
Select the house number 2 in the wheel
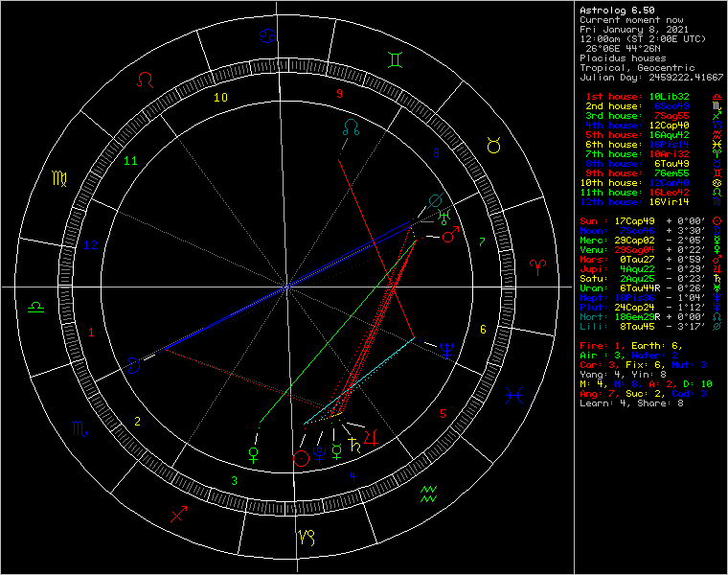click(x=137, y=422)
